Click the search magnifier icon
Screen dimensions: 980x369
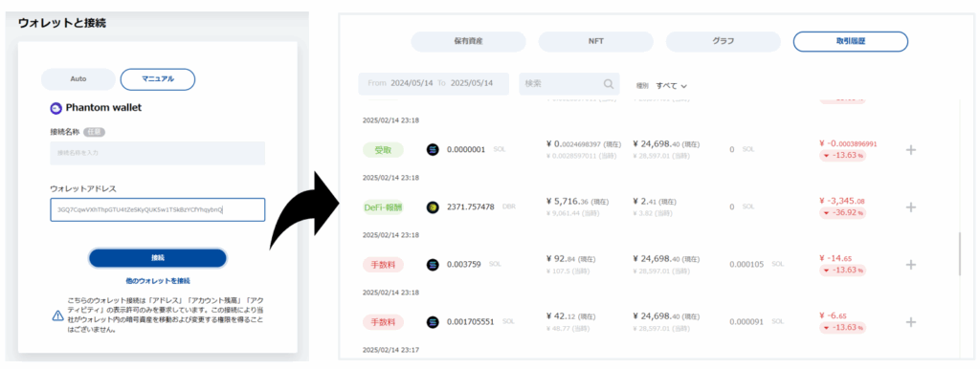pos(608,84)
